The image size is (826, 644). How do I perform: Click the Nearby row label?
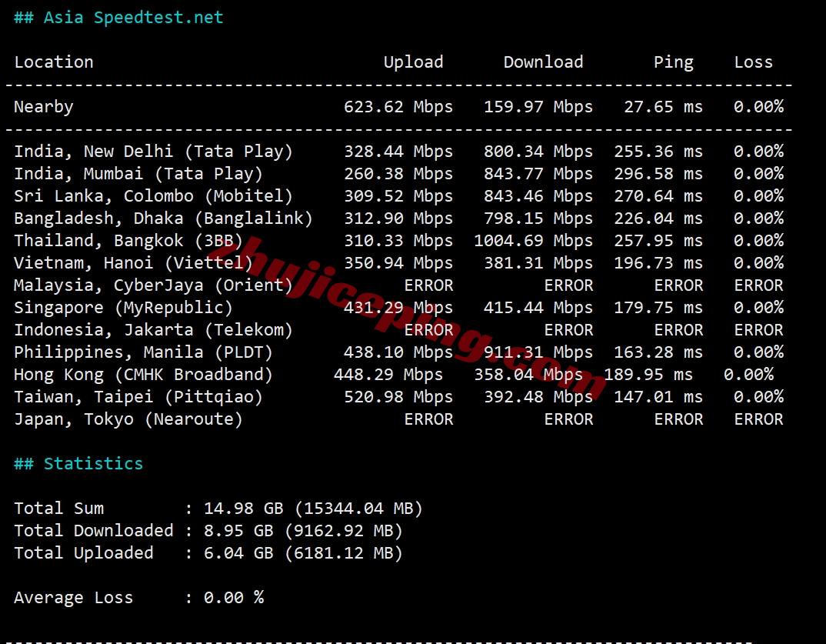pyautogui.click(x=44, y=107)
